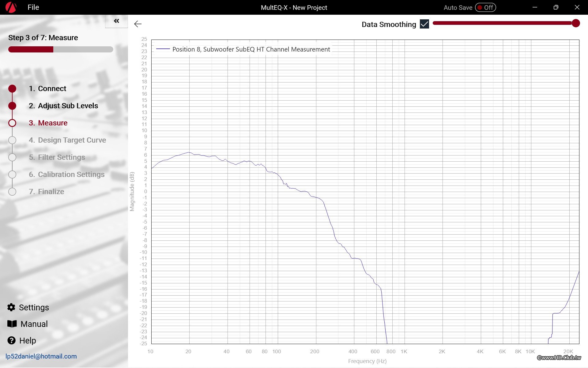Close the MultEQ-X window

point(577,7)
